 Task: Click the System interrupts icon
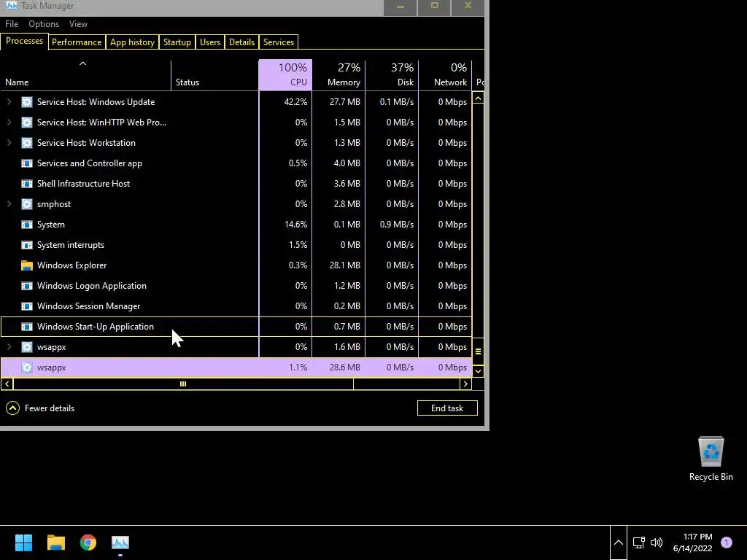[x=27, y=245]
